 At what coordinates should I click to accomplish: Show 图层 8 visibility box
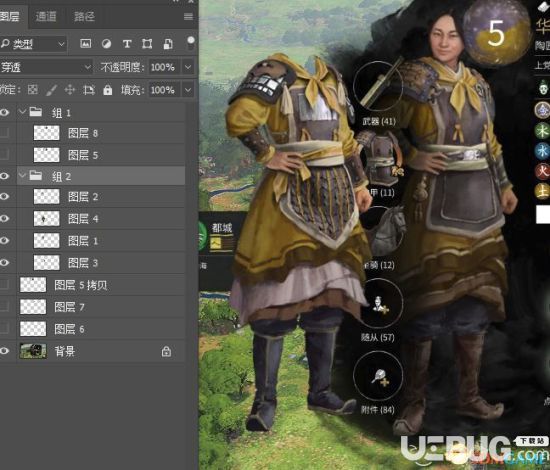(5, 133)
